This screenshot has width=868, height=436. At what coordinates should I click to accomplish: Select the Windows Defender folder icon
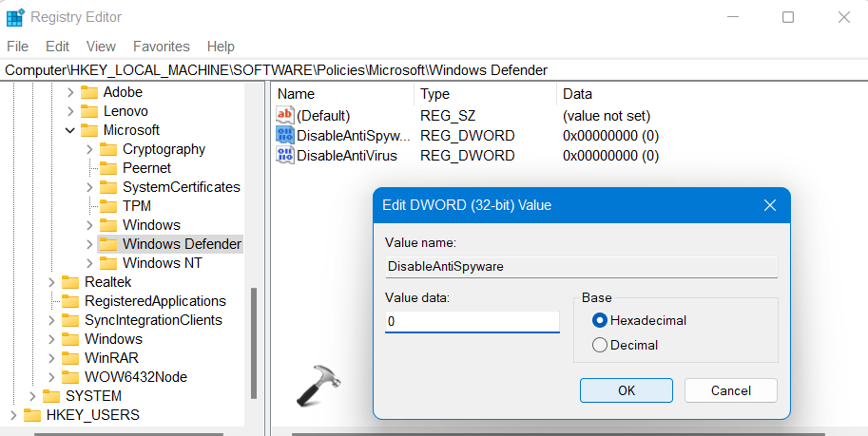(x=108, y=244)
